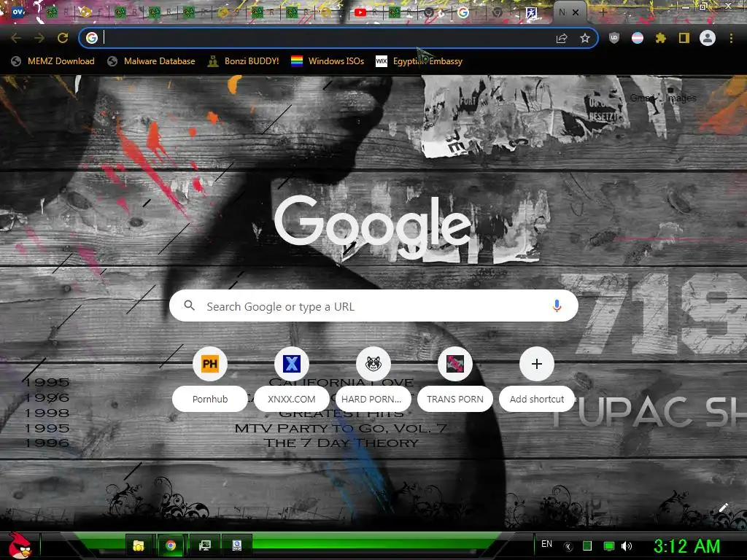This screenshot has width=747, height=560.
Task: Open the green network tray icon
Action: (x=609, y=546)
